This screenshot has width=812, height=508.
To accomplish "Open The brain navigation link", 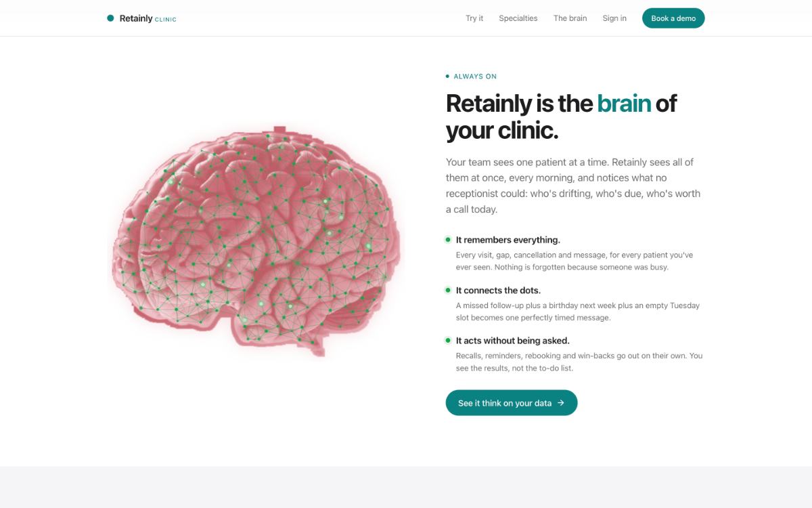I will [570, 18].
